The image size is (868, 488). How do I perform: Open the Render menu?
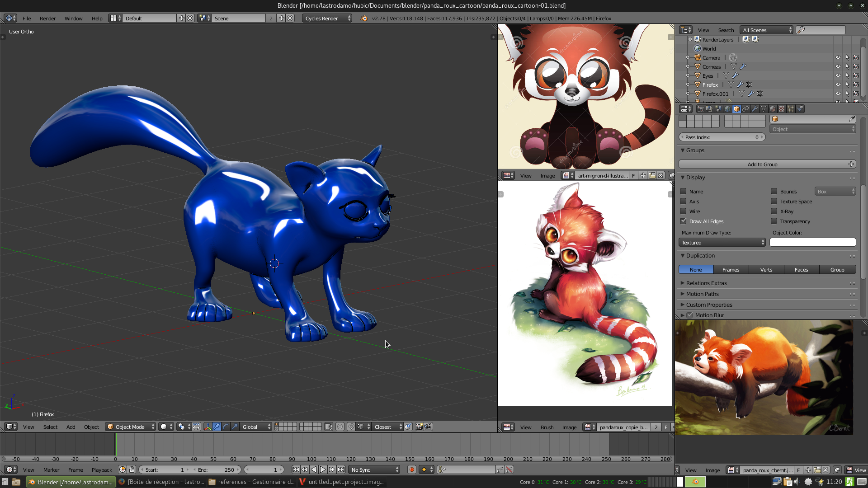click(x=47, y=18)
